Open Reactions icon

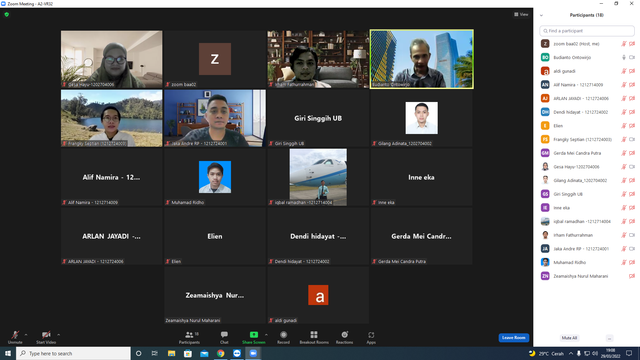click(x=344, y=335)
